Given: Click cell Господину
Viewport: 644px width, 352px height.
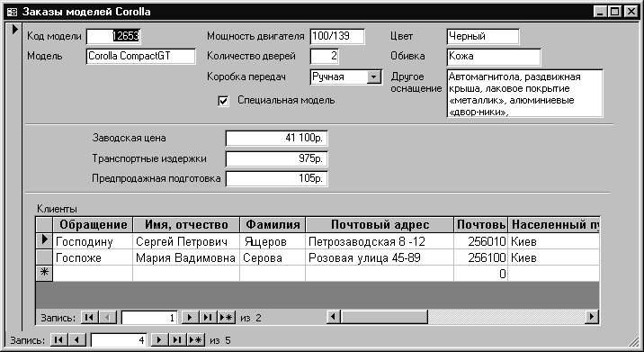Looking at the screenshot, I should (93, 241).
